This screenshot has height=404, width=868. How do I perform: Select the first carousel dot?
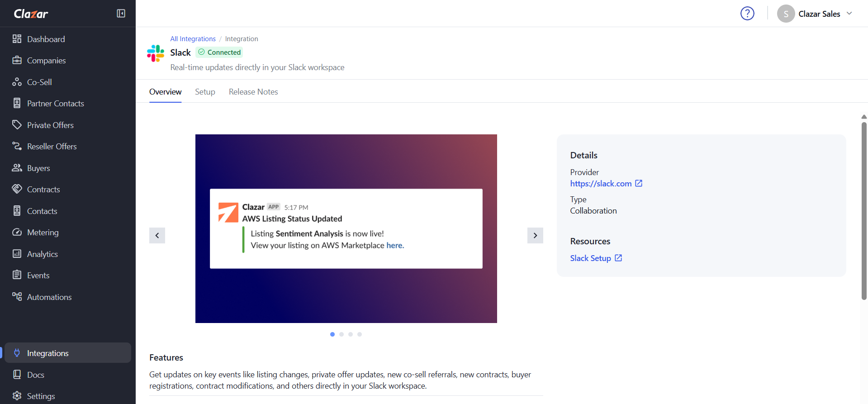point(332,334)
